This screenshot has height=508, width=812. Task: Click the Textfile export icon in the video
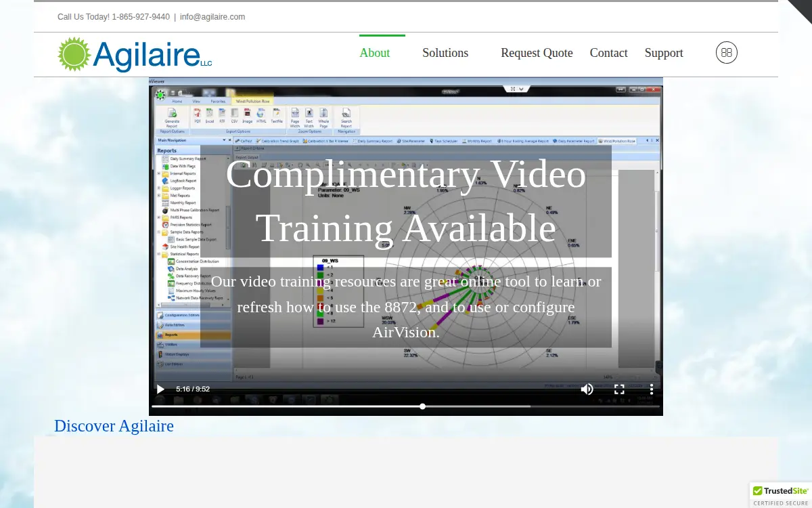coord(277,115)
